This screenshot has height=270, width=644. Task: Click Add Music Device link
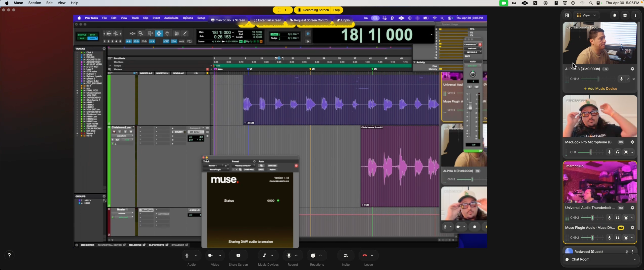pyautogui.click(x=600, y=89)
